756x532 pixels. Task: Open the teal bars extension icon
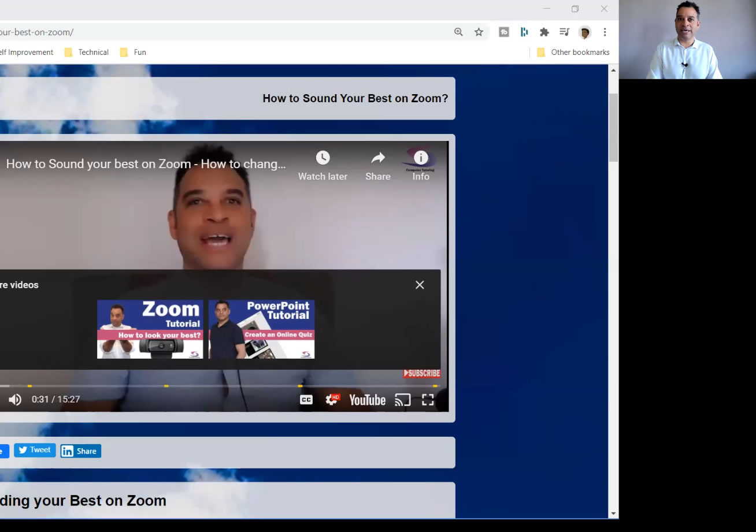524,32
